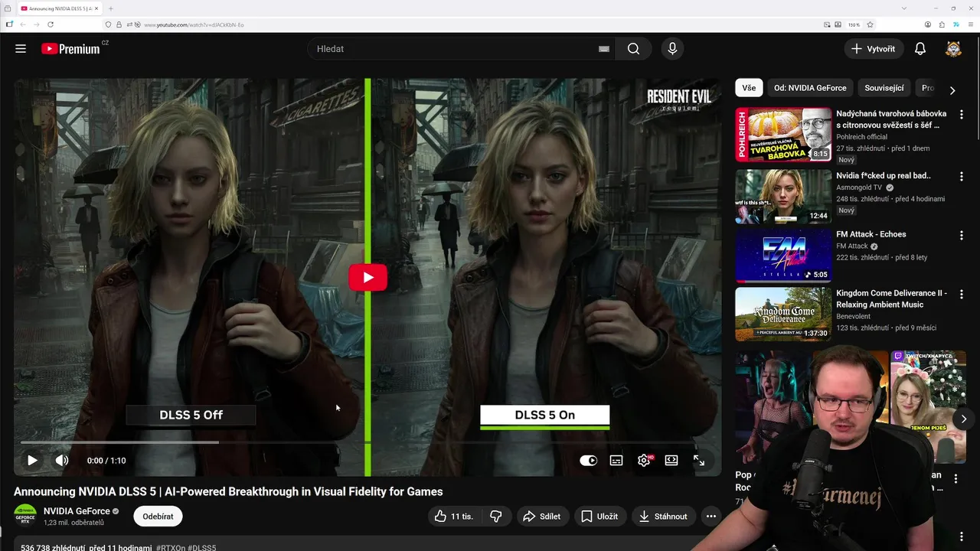
Task: Advance Shorts shelf with right arrow
Action: (x=964, y=419)
